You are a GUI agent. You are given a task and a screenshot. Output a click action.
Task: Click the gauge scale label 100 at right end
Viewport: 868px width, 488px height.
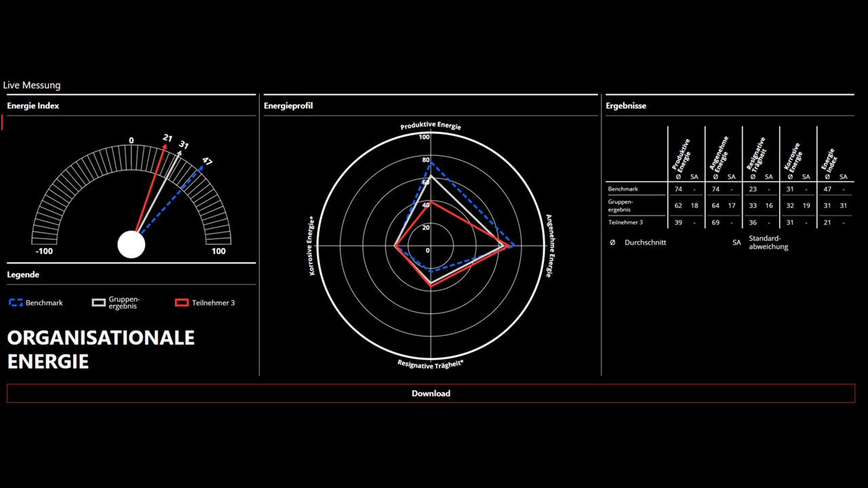[218, 251]
